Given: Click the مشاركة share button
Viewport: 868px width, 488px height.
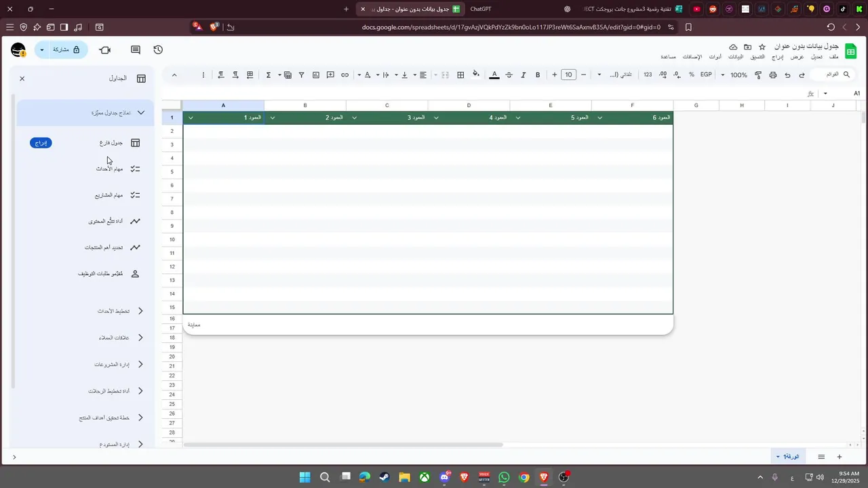Looking at the screenshot, I should click(67, 50).
